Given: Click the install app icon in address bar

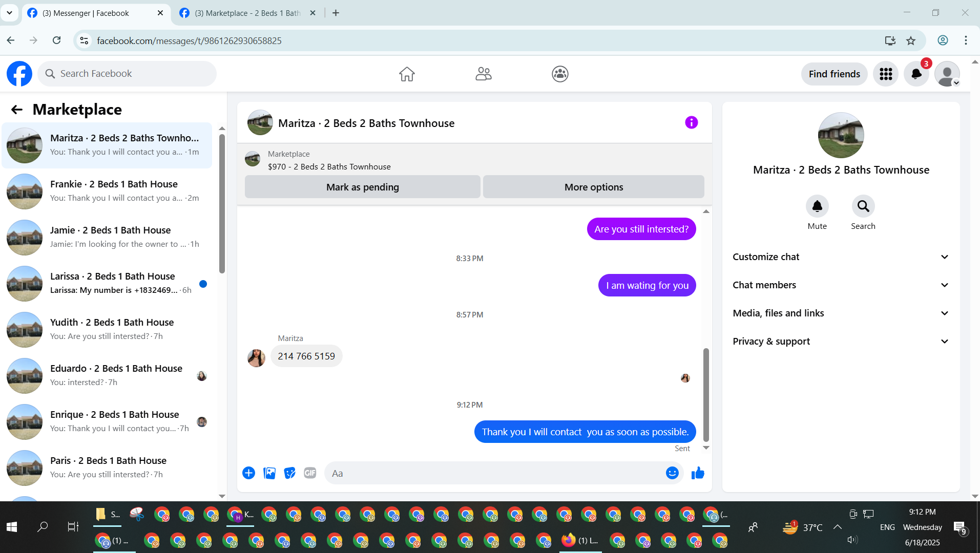Looking at the screenshot, I should pos(890,40).
